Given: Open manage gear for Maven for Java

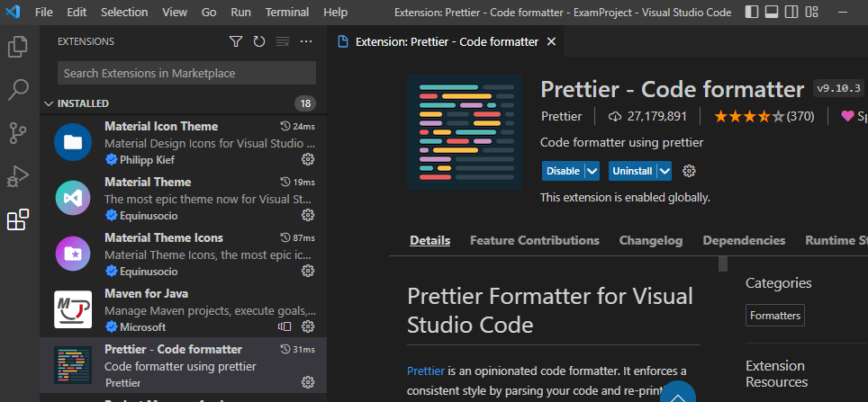Looking at the screenshot, I should [x=308, y=326].
